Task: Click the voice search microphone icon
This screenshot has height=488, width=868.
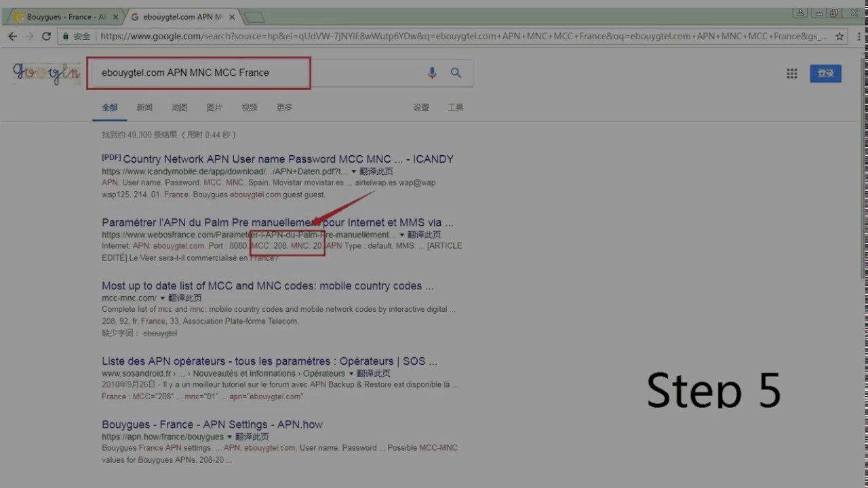Action: (x=432, y=73)
